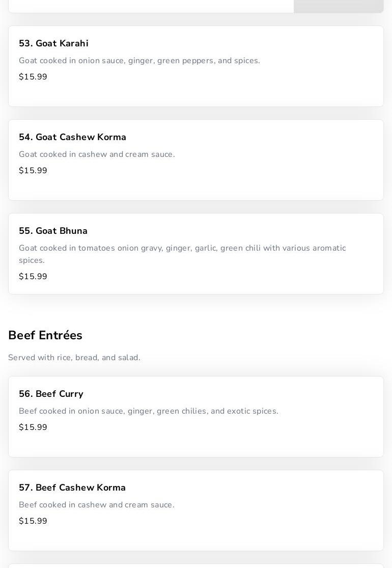Screen dimensions: 392x568
Task: Click the gray image placeholder at the top
Action: pyautogui.click(x=338, y=6)
